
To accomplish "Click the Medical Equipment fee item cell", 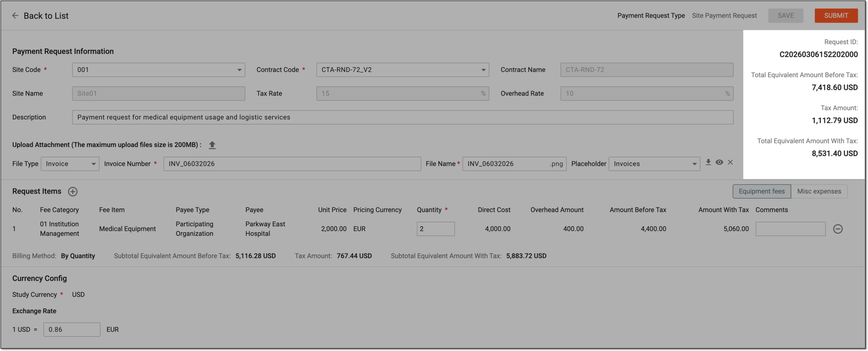I will pos(127,229).
